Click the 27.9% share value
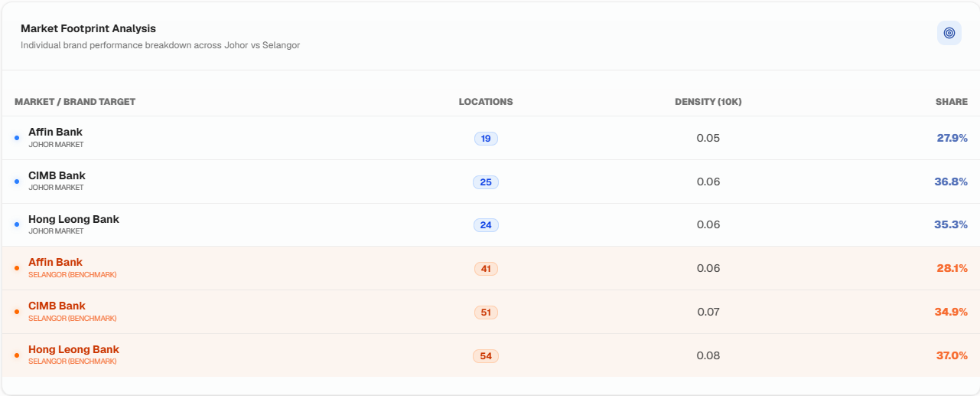This screenshot has height=396, width=980. [952, 138]
